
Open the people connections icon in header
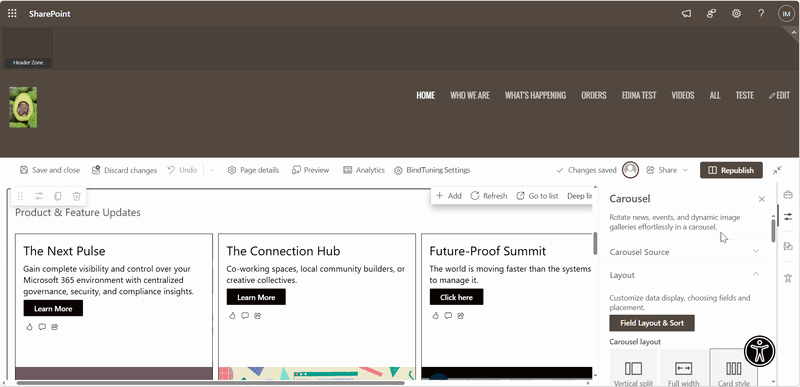711,14
